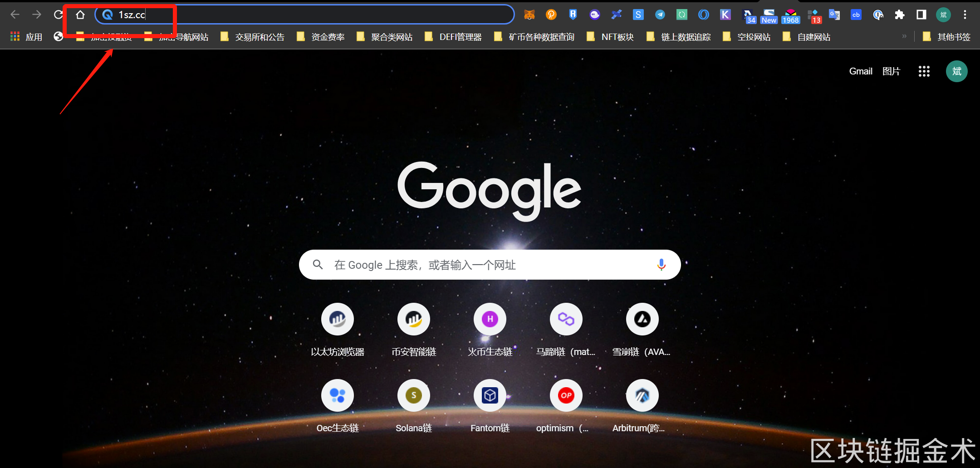Viewport: 980px width, 468px height.
Task: Open the Google Translate extension
Action: (834, 15)
